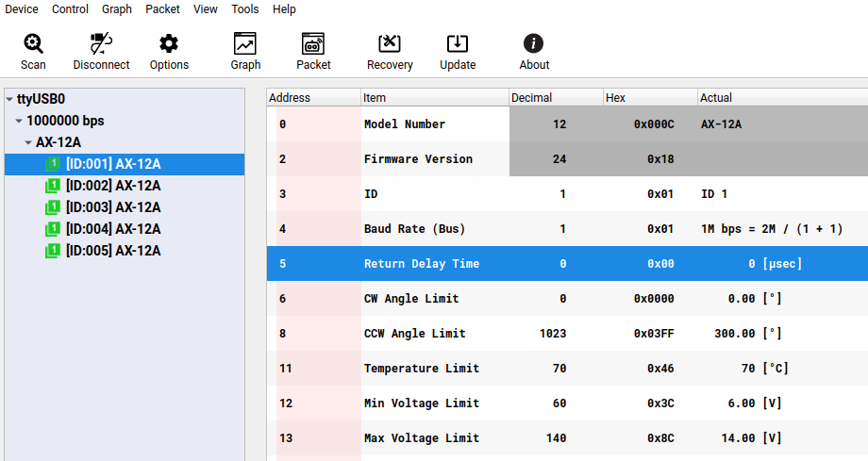This screenshot has width=868, height=461.
Task: Click actual value ID 1
Action: pos(714,193)
